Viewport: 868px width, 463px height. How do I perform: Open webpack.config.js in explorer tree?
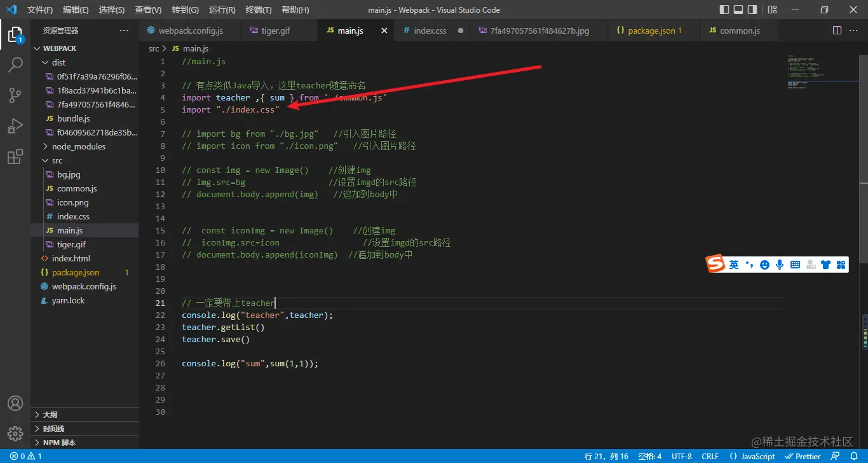[84, 286]
